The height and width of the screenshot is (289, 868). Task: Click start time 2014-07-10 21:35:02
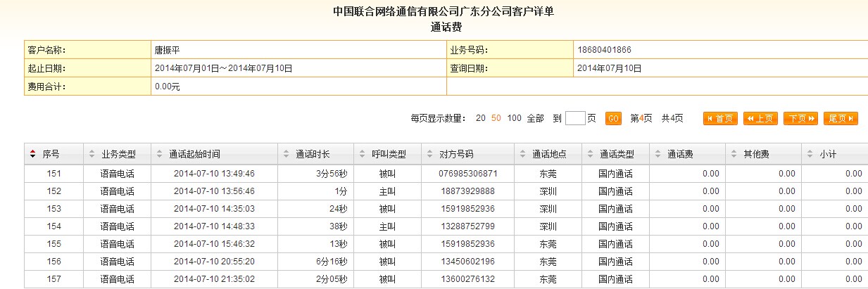pyautogui.click(x=214, y=279)
